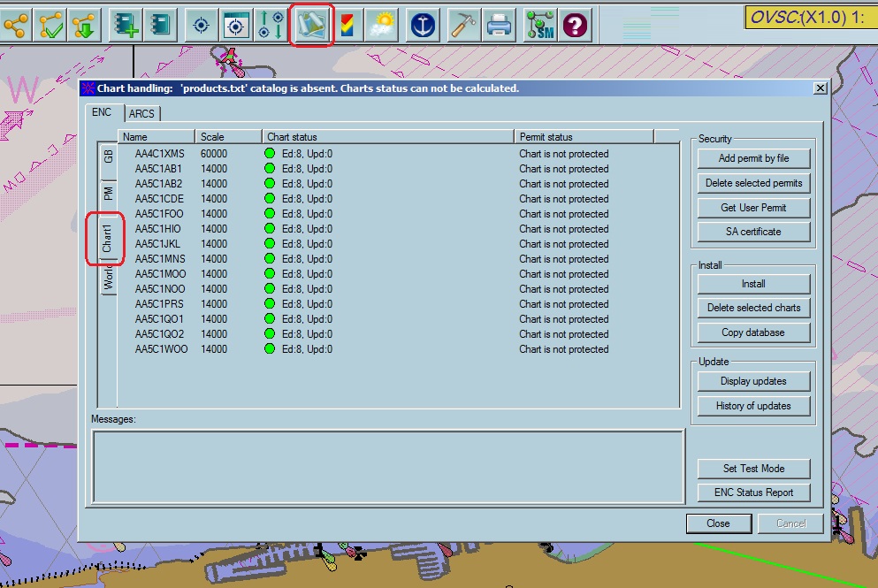
Task: Select the Chart1 vertical tab
Action: click(107, 239)
